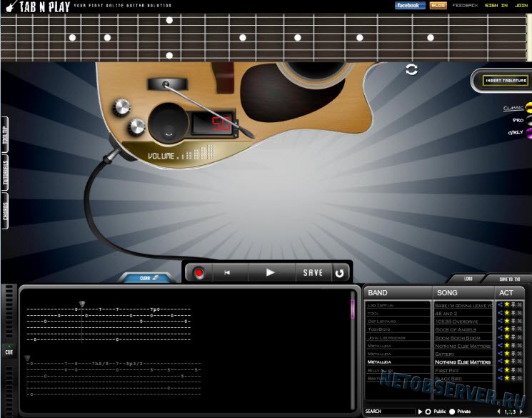The height and width of the screenshot is (418, 532).
Task: Select the Public radio button
Action: point(428,412)
